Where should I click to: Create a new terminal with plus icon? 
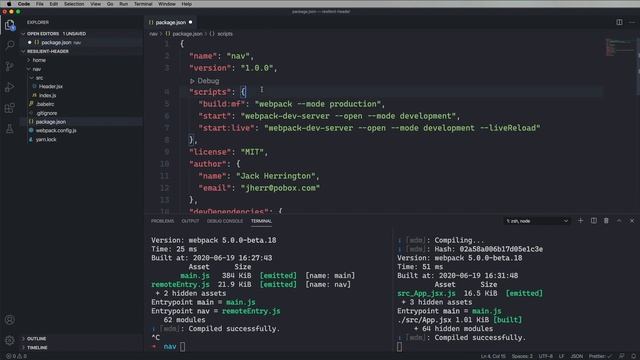(580, 220)
